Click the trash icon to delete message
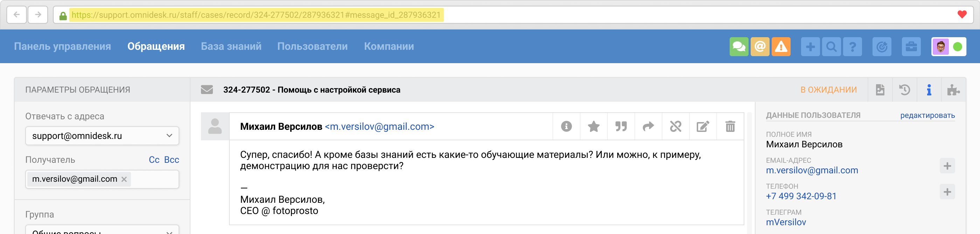The height and width of the screenshot is (234, 980). tap(730, 127)
